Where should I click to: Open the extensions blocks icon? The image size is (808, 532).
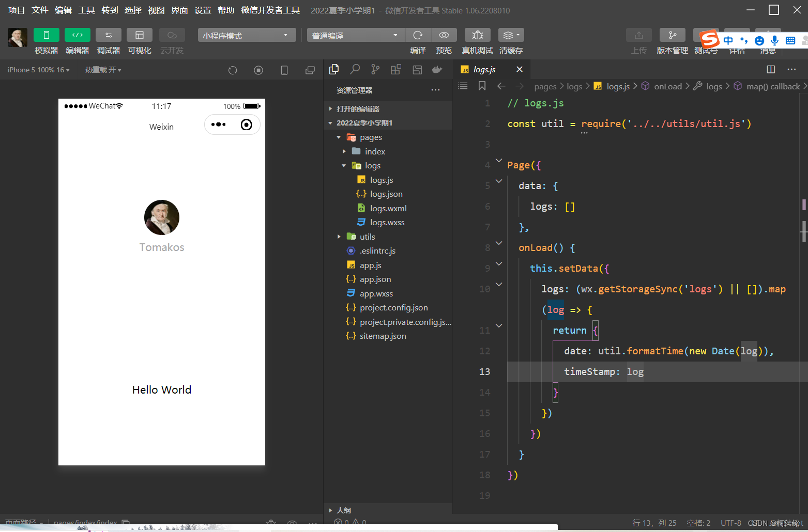pos(396,69)
